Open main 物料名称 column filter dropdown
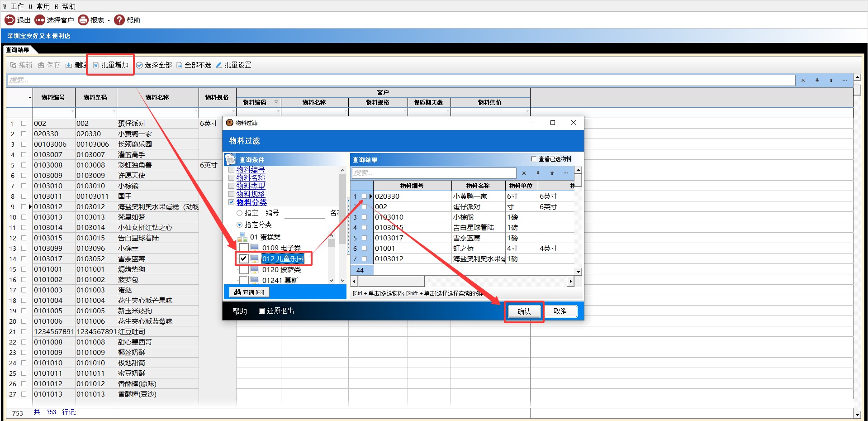Viewport: 868px width, 421px height. pyautogui.click(x=195, y=111)
